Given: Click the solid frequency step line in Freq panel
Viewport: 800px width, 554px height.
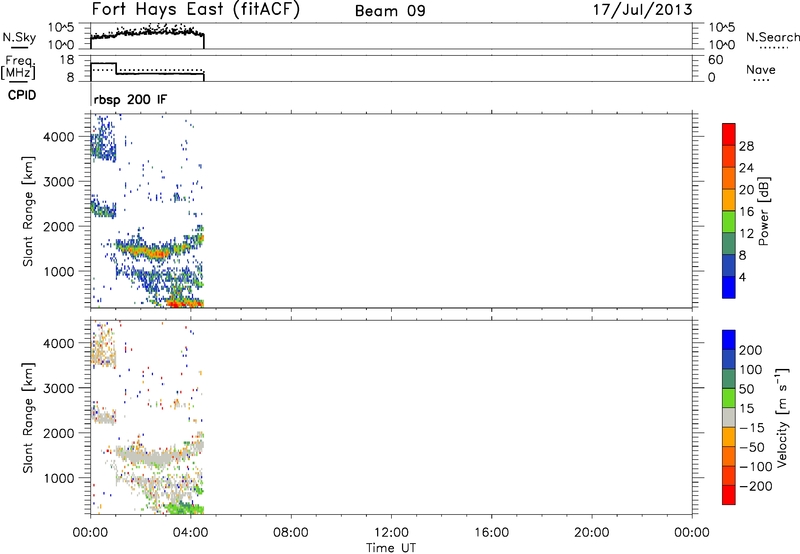Looking at the screenshot, I should pyautogui.click(x=147, y=73).
